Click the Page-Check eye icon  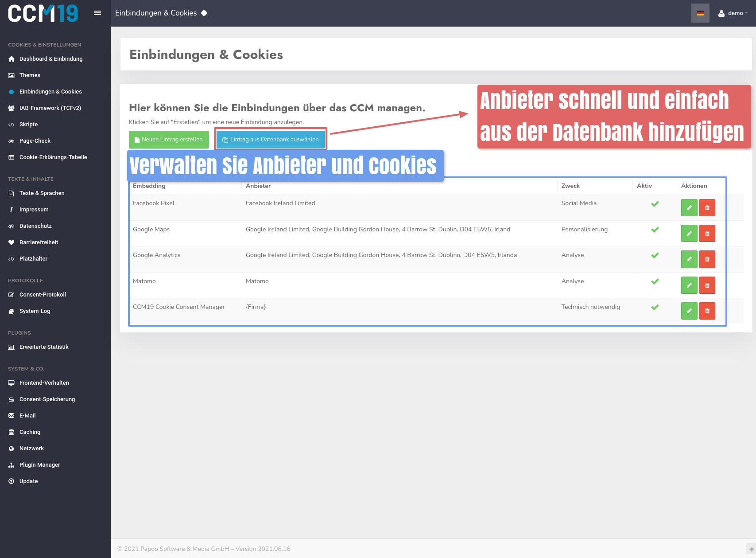click(12, 141)
